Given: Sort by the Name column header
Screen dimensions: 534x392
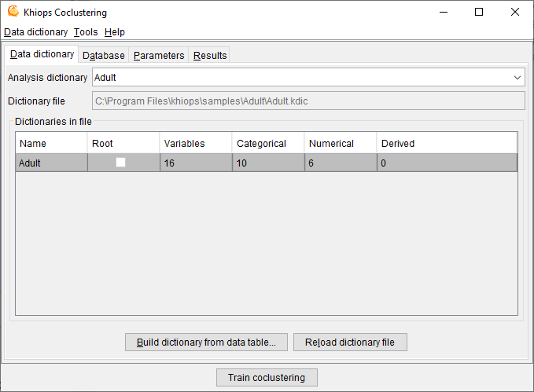Looking at the screenshot, I should (x=51, y=143).
